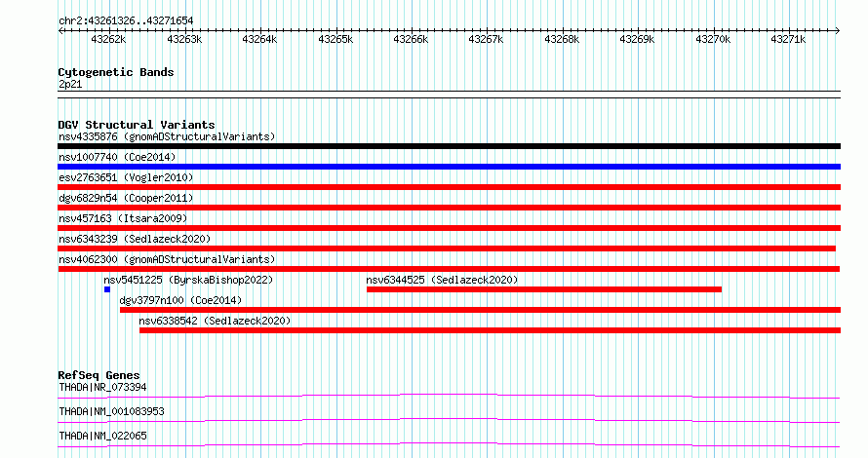Click the red nsv6343239 variant bar
The width and height of the screenshot is (868, 458).
coord(447,248)
